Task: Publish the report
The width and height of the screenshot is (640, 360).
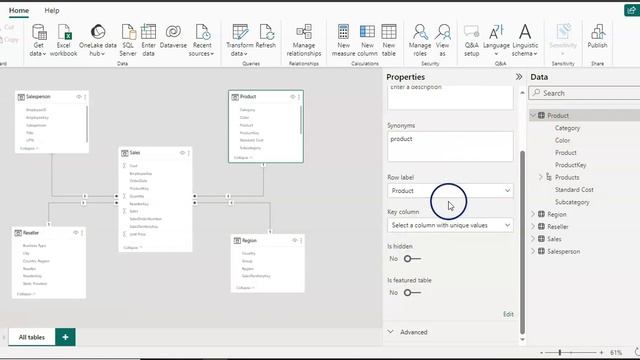Action: (x=597, y=37)
